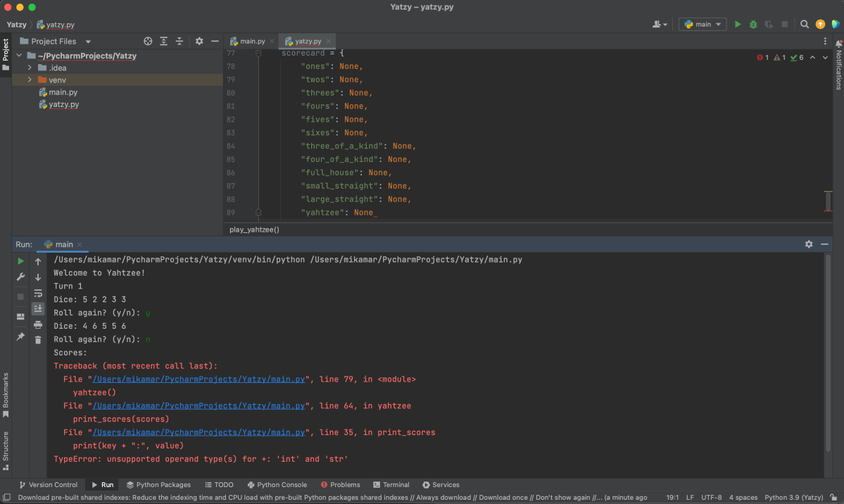Toggle soft-wrap in Run console

pyautogui.click(x=38, y=293)
